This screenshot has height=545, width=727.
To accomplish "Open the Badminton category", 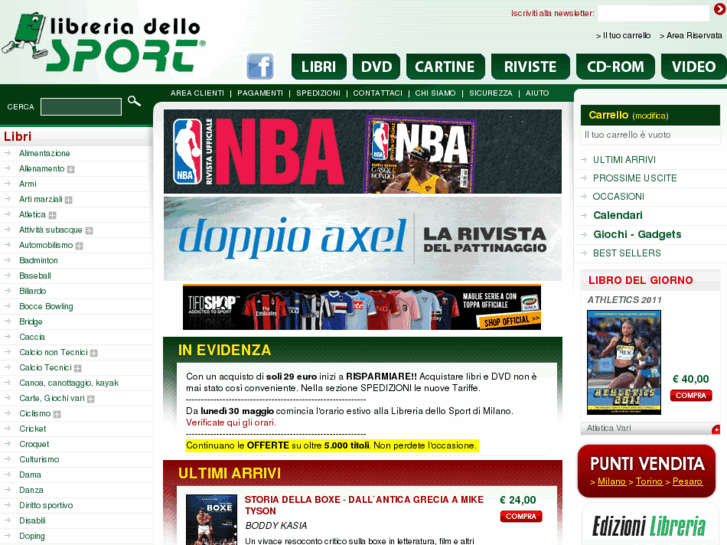I will coord(38,261).
